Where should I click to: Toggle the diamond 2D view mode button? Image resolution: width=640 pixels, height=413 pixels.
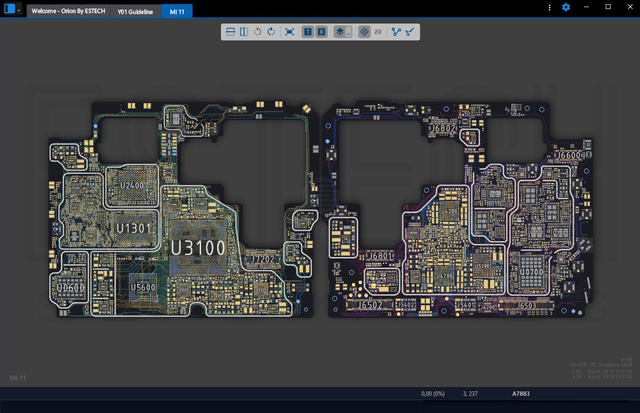pyautogui.click(x=364, y=32)
